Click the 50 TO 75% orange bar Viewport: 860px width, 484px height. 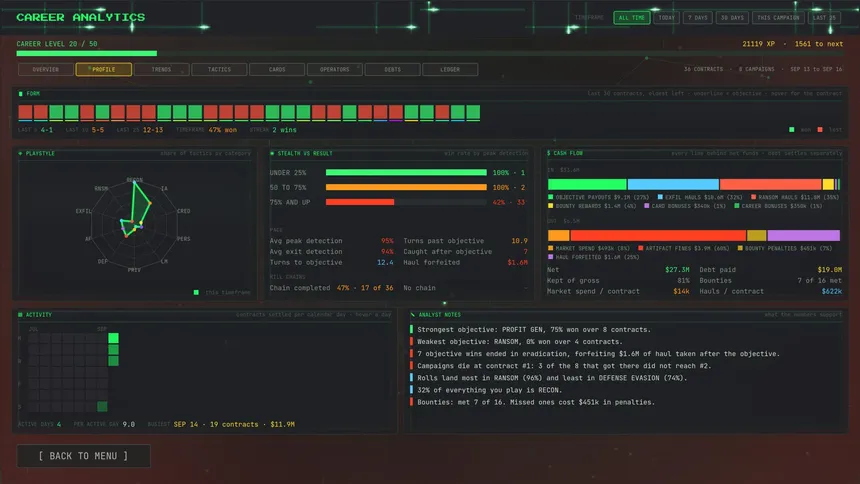pyautogui.click(x=406, y=187)
